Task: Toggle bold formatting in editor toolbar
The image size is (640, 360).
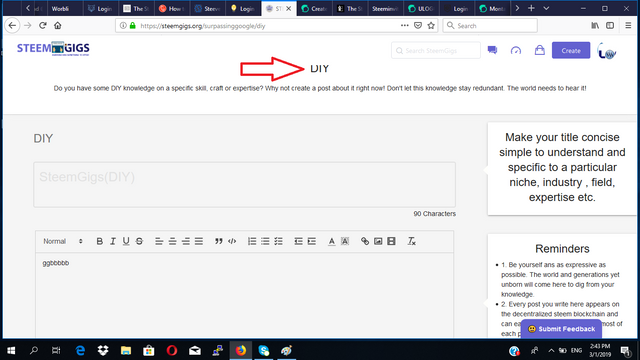Action: coord(100,241)
